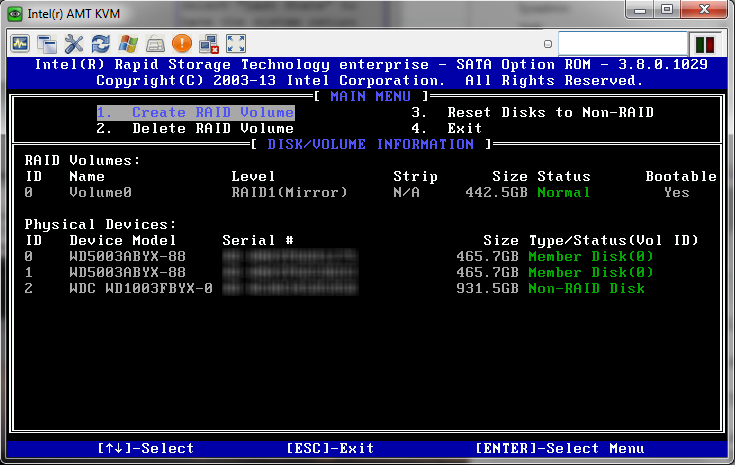Click the [ESC]-Exit hint in footer
This screenshot has height=465, width=735.
pos(330,449)
